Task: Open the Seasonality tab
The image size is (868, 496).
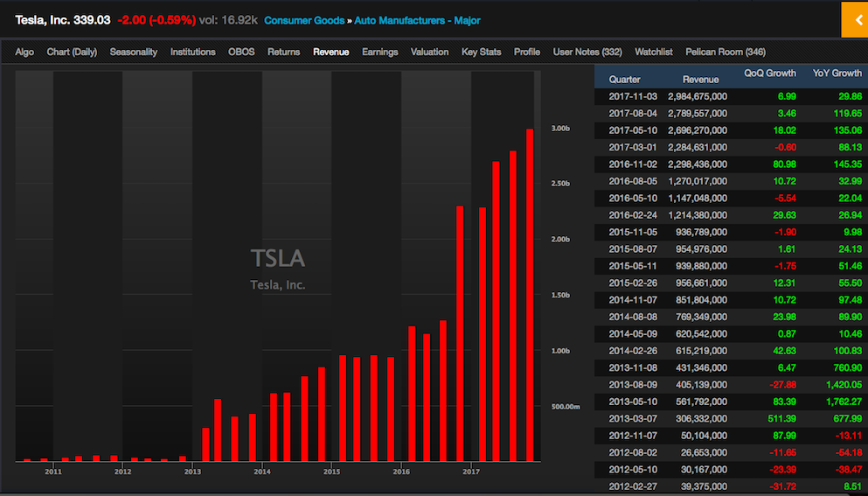Action: [x=134, y=52]
